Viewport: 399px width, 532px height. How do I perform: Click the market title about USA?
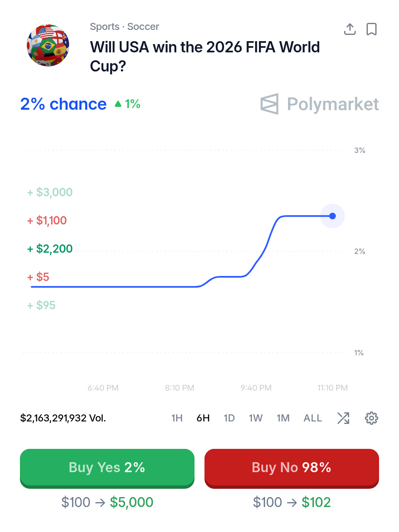tap(205, 57)
